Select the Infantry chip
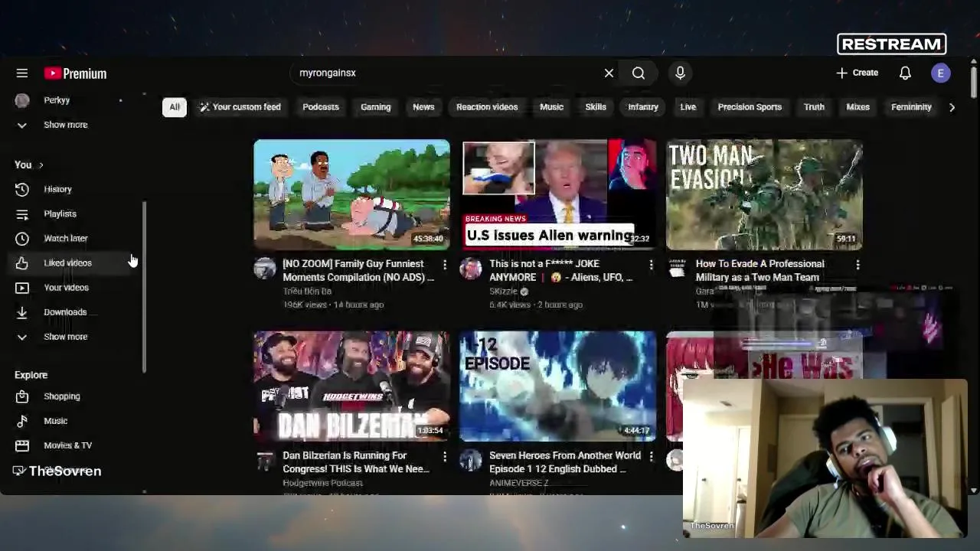980x551 pixels. (x=643, y=107)
